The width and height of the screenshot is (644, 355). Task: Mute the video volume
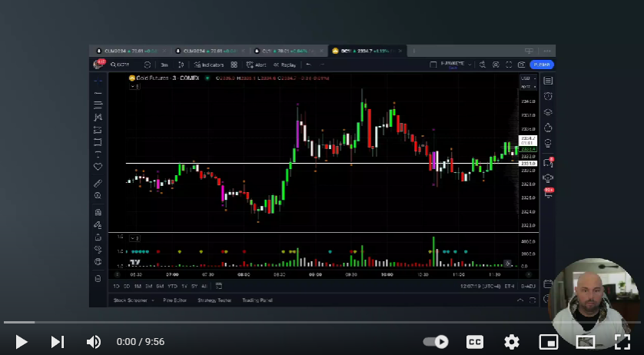(x=94, y=342)
